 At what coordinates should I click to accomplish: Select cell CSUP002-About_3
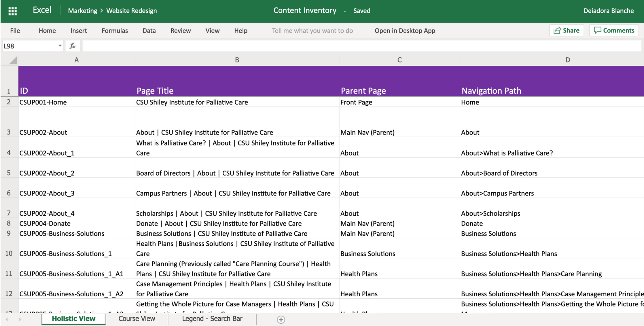point(76,188)
